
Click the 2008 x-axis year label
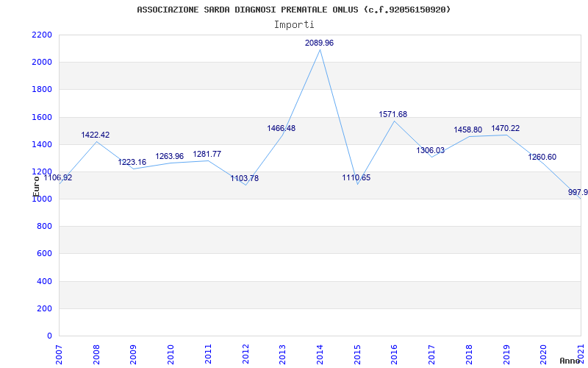[96, 355]
